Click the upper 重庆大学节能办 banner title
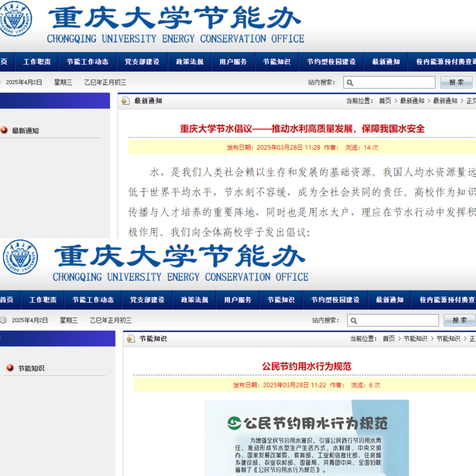The height and width of the screenshot is (476, 476). coord(174,18)
